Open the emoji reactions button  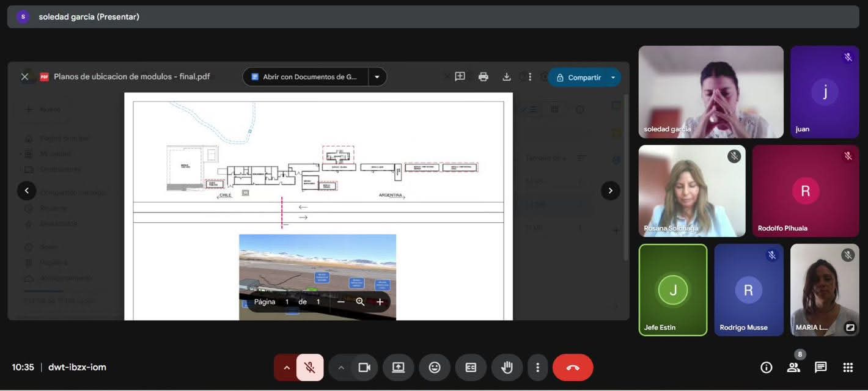coord(435,367)
